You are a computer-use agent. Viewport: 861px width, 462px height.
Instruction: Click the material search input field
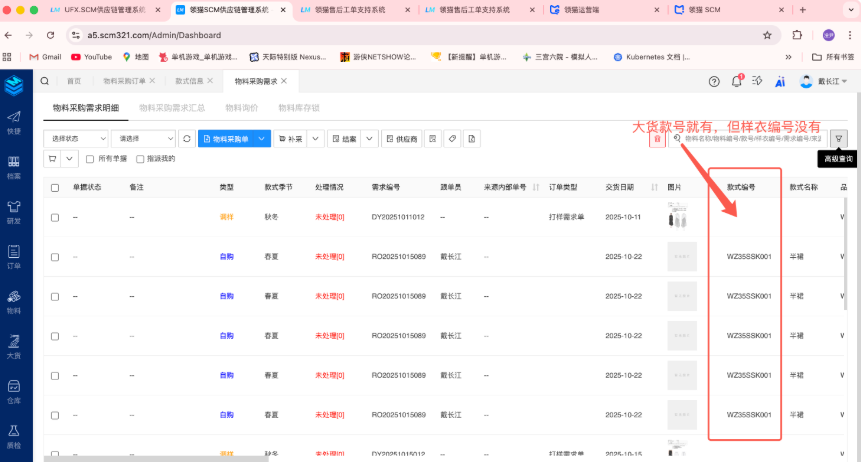752,139
